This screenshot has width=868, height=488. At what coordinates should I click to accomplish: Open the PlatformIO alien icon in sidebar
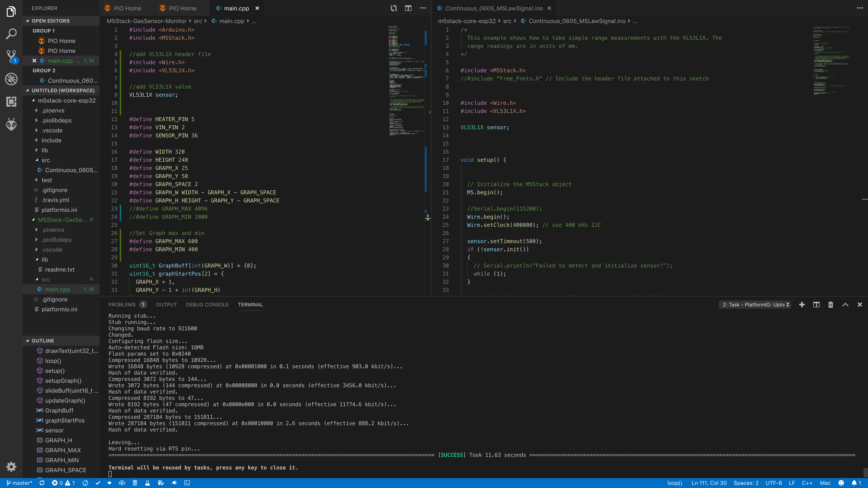pyautogui.click(x=11, y=124)
